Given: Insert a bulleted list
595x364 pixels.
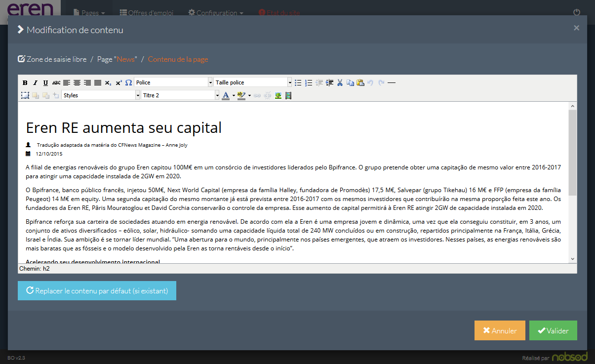Looking at the screenshot, I should (x=298, y=82).
